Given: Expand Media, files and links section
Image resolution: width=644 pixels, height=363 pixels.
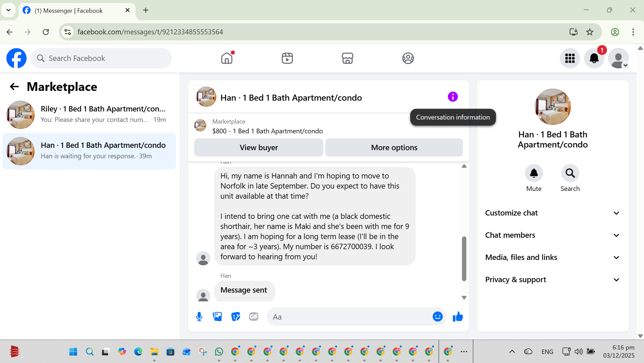Looking at the screenshot, I should (x=552, y=258).
